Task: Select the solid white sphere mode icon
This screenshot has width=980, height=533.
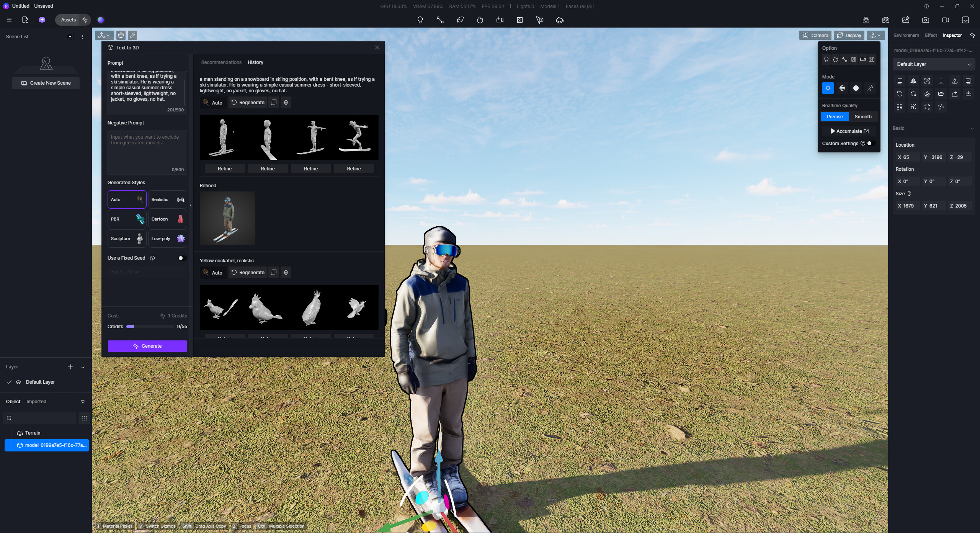Action: (856, 88)
